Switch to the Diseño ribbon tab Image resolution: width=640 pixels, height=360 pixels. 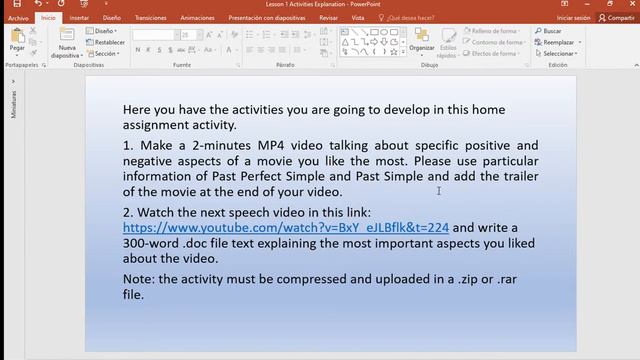[x=111, y=18]
